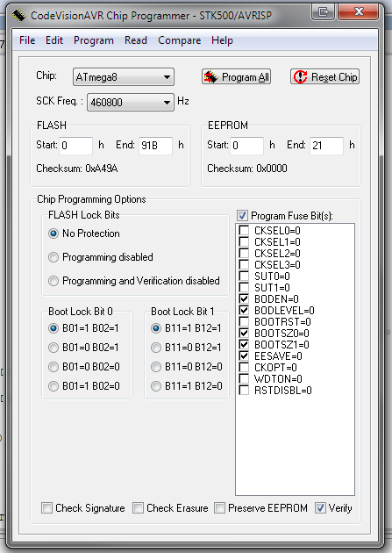Select B11=1 B12=1 radio button

156,328
